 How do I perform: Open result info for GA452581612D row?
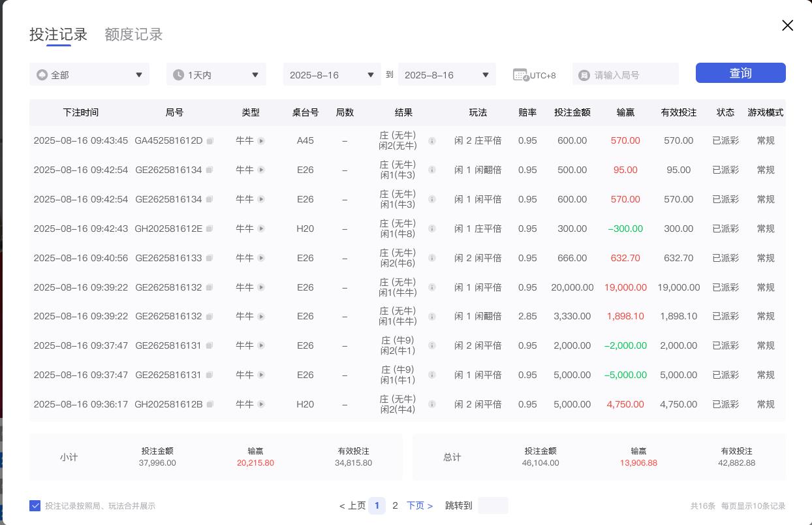[431, 140]
